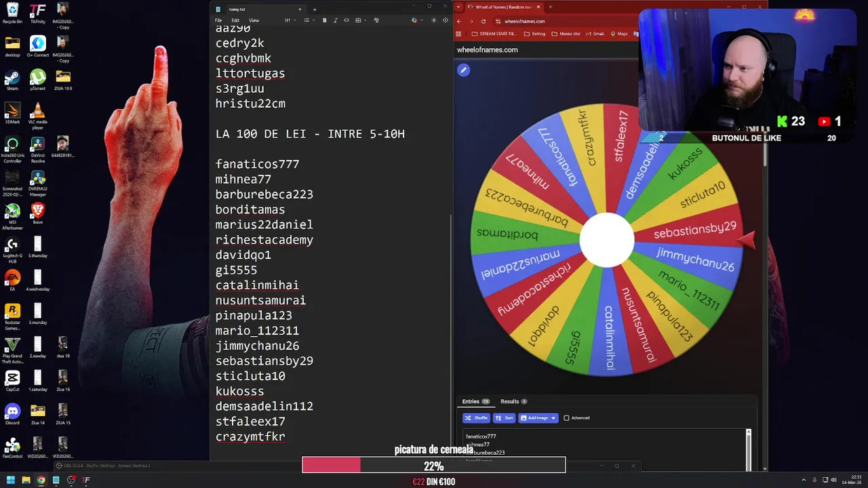Open the Betting bookmark folder
Viewport: 868px width, 488px height.
(534, 33)
